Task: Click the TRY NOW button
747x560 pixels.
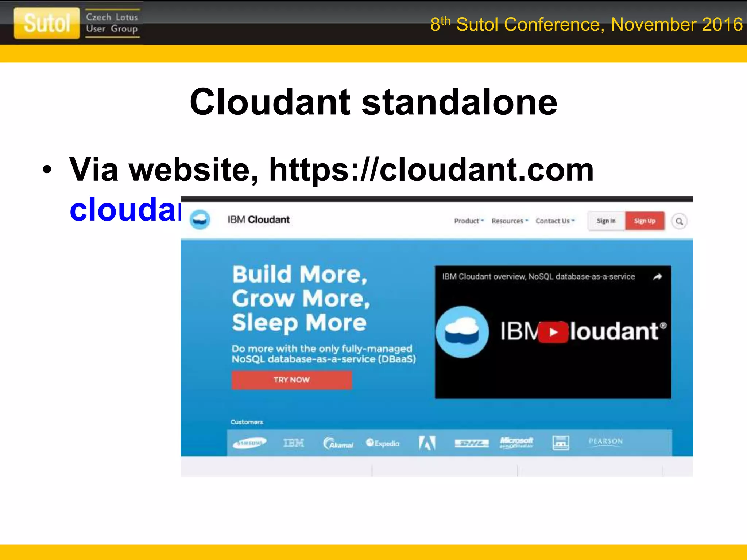Action: (291, 380)
